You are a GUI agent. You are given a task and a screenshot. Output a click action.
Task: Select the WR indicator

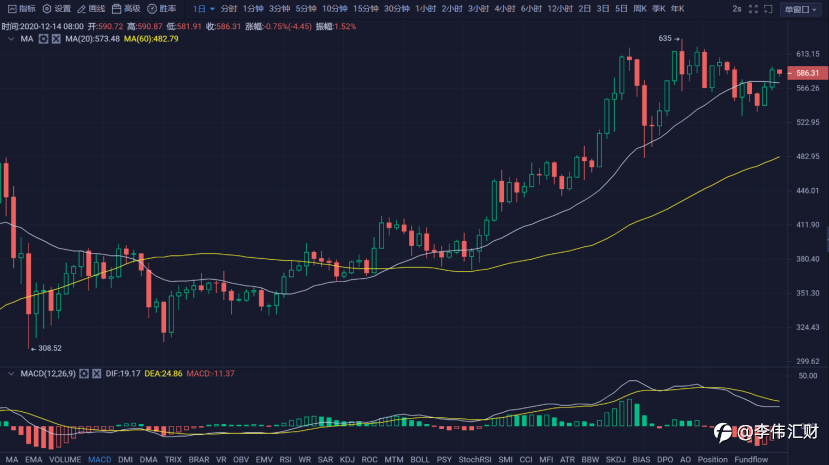(x=305, y=459)
